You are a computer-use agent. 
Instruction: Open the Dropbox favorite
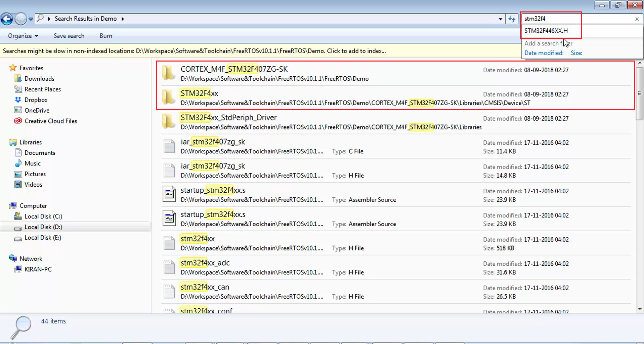[36, 100]
